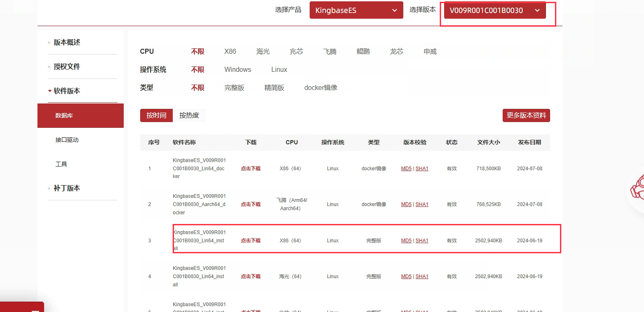Filter type by docker镜像

pos(321,88)
